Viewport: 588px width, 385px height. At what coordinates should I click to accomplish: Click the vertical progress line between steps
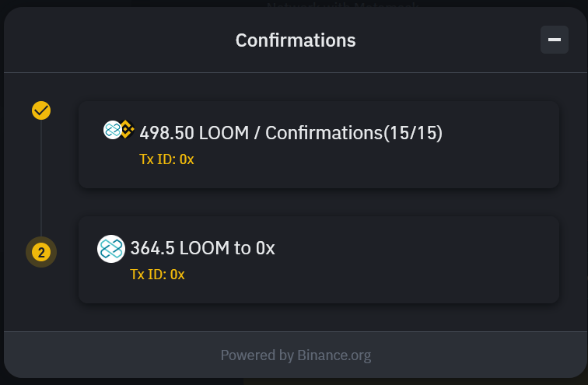click(41, 179)
